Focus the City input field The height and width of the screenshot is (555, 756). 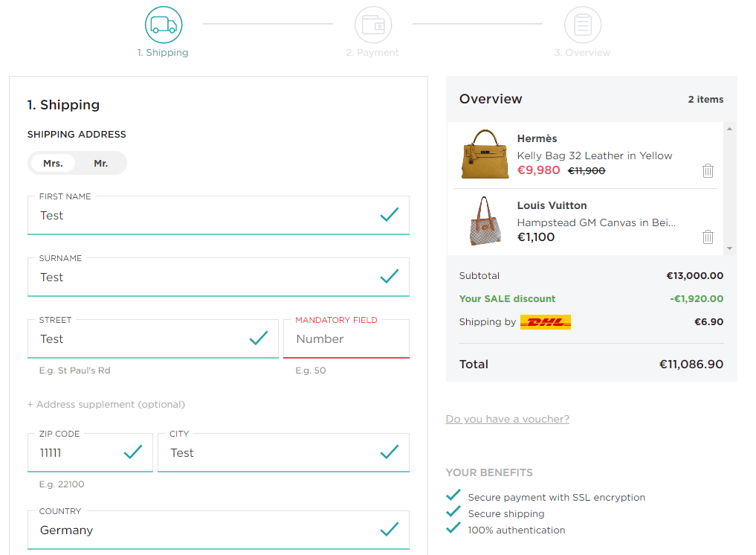click(x=283, y=452)
